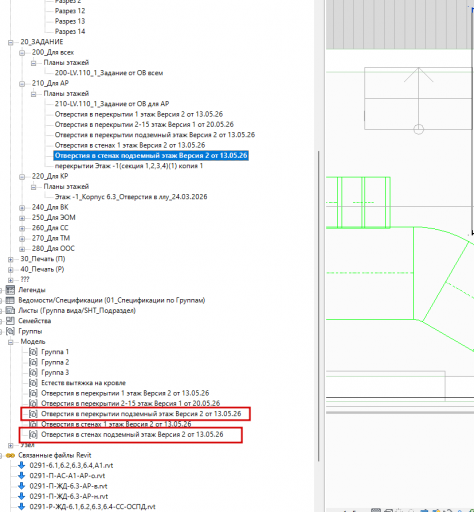Image resolution: width=474 pixels, height=512 pixels.
Task: Collapse Планы этажей under 220_Для КР
Action: [x=33, y=187]
